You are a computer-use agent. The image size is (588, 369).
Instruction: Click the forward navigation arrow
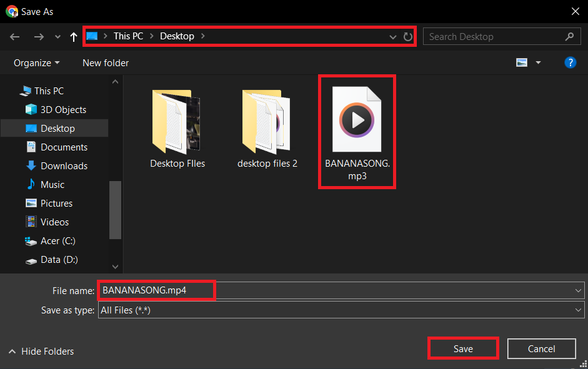[39, 36]
